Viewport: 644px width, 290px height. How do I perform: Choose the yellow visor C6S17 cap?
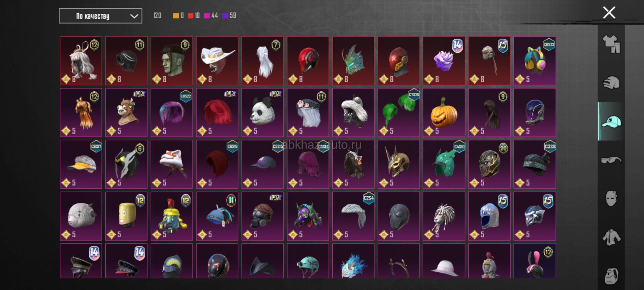[x=81, y=164]
